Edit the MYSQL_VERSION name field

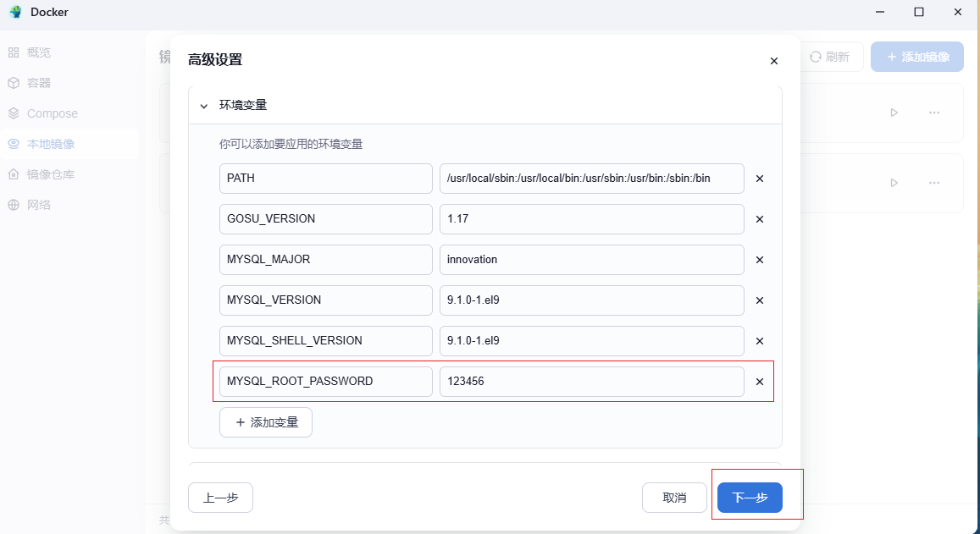pos(325,300)
